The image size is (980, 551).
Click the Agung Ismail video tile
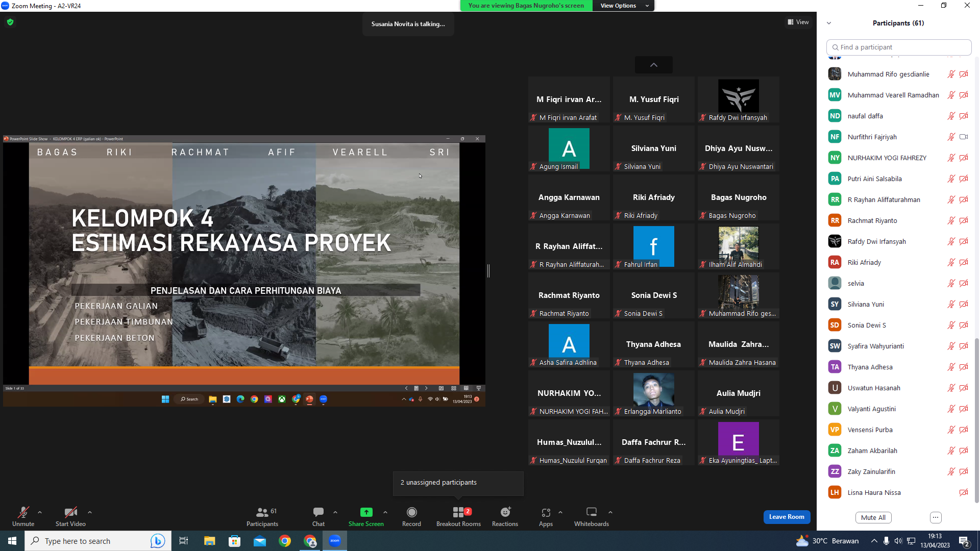click(x=569, y=149)
